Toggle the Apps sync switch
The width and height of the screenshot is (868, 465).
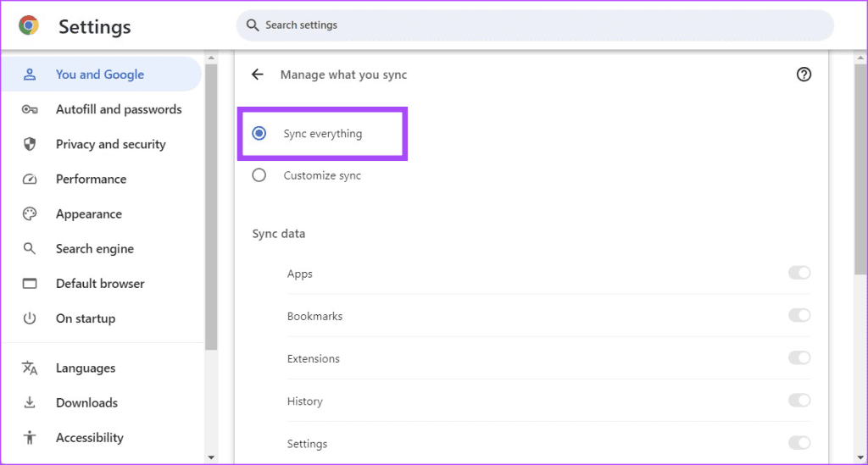799,273
